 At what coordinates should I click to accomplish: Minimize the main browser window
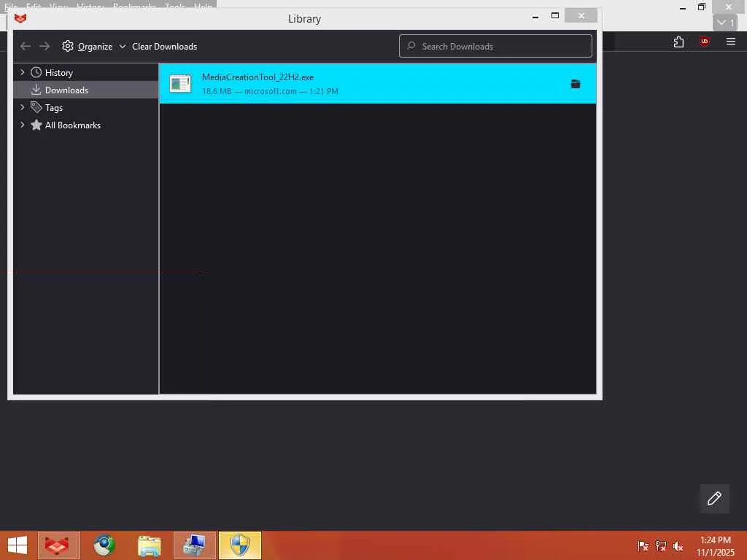(683, 7)
